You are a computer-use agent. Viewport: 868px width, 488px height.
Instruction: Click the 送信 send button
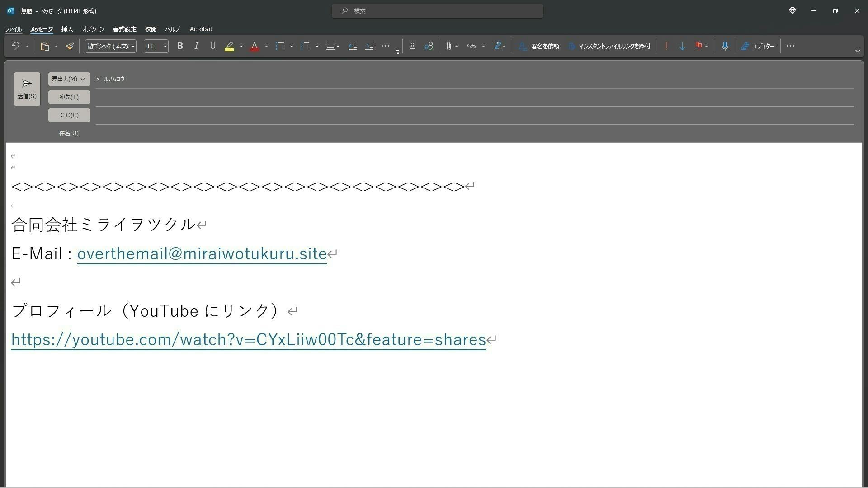27,89
